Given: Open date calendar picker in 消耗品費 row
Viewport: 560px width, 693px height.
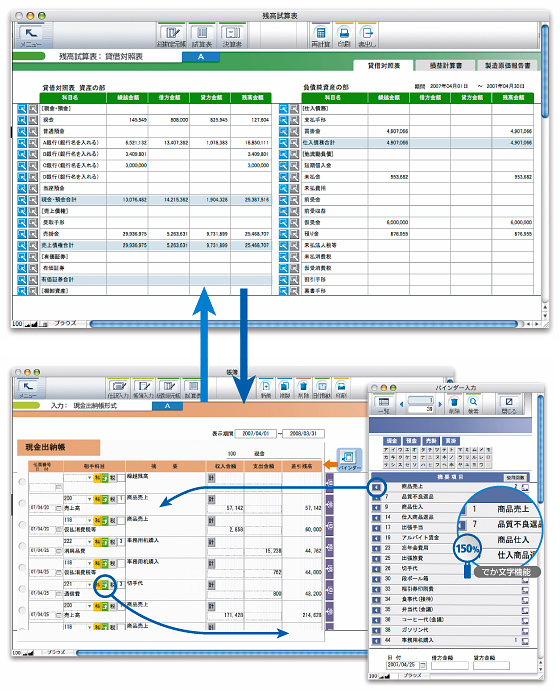Looking at the screenshot, I should click(59, 551).
